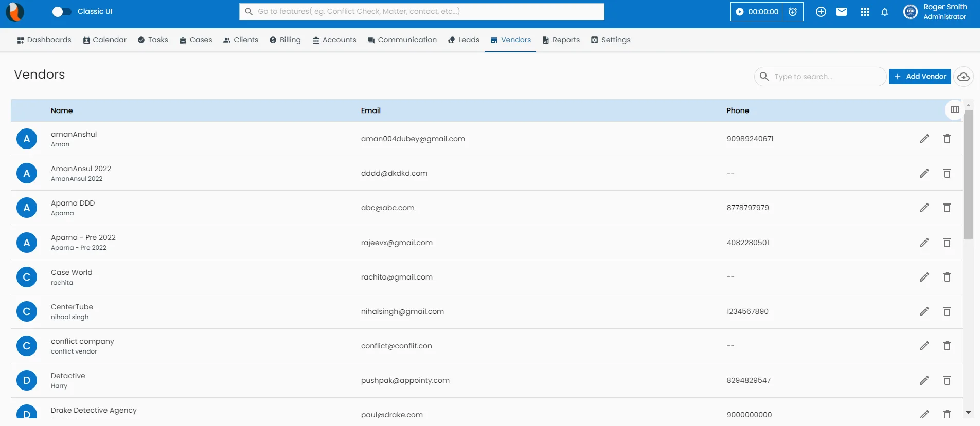The width and height of the screenshot is (980, 426).
Task: Click phone number 1234567890
Action: (x=747, y=311)
